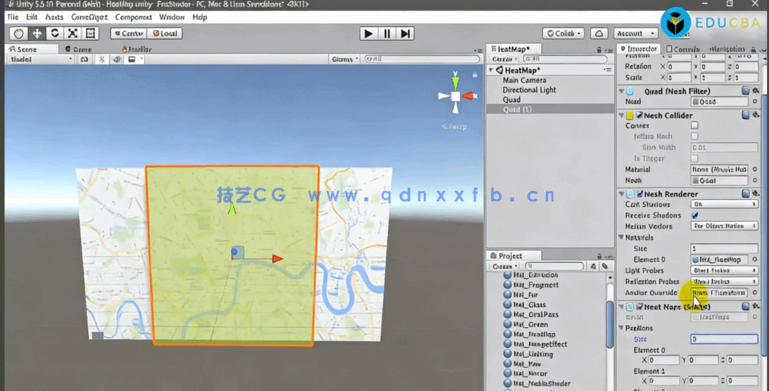Open the Shaded draw mode dropdown
Viewport: 769px width, 391px height.
pos(41,59)
